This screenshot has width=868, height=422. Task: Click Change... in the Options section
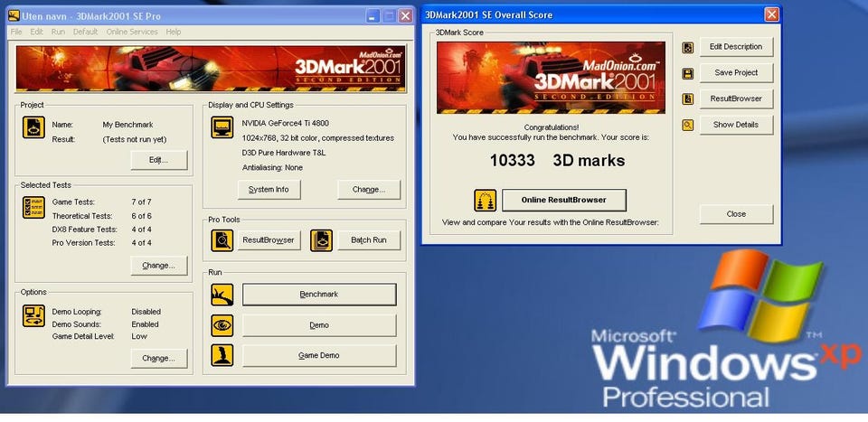pyautogui.click(x=159, y=359)
